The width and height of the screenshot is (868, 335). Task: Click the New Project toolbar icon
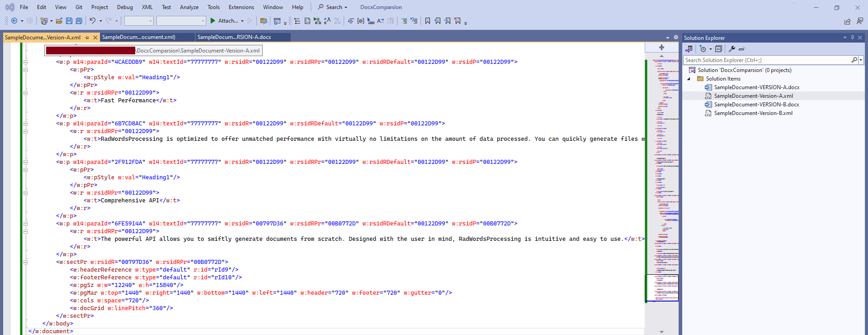[44, 21]
